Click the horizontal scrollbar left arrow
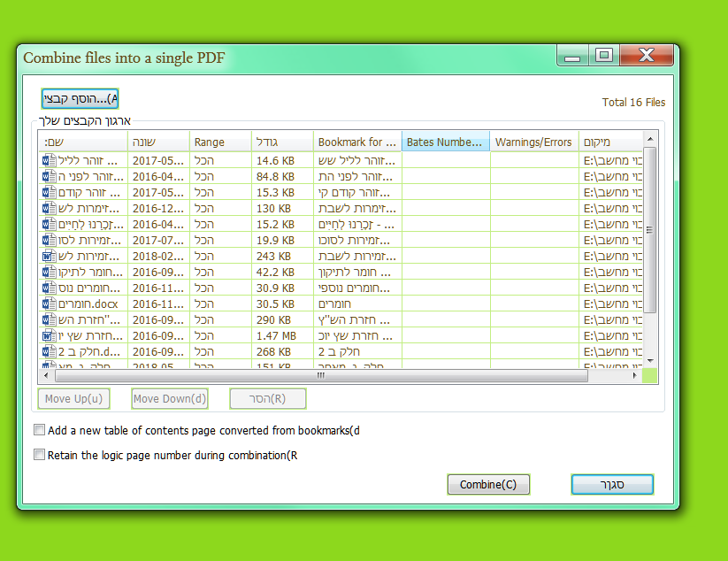Image resolution: width=728 pixels, height=561 pixels. click(x=45, y=375)
